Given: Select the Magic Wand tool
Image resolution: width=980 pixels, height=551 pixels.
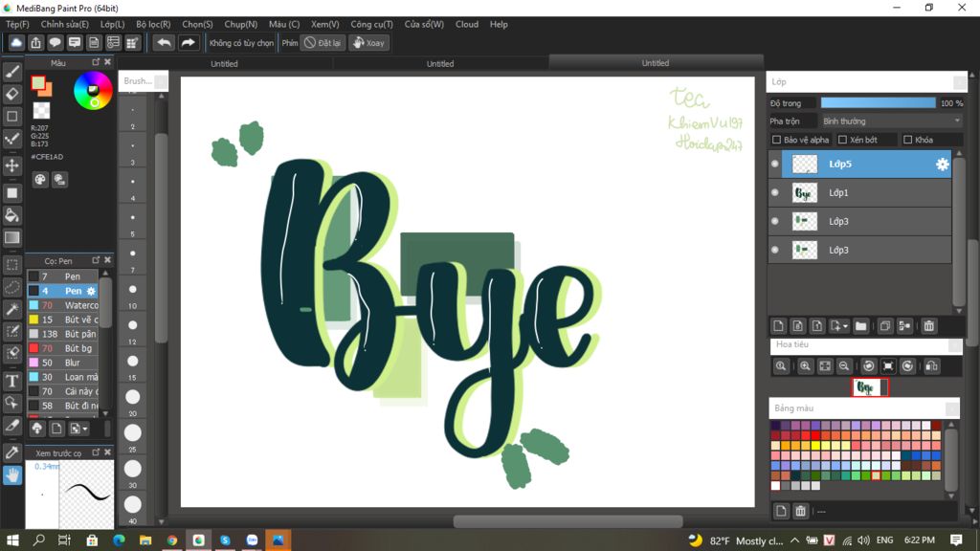Looking at the screenshot, I should [11, 309].
